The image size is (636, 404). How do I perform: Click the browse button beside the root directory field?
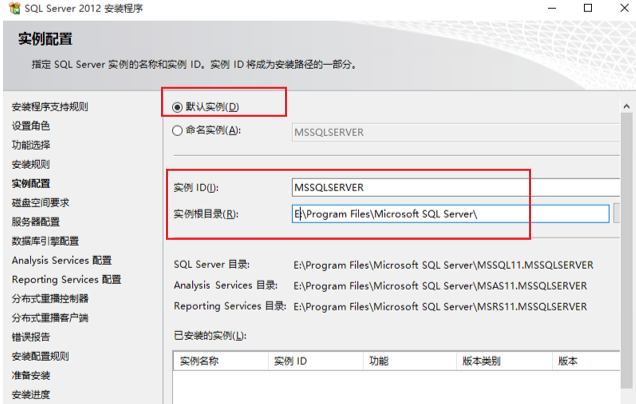point(617,214)
